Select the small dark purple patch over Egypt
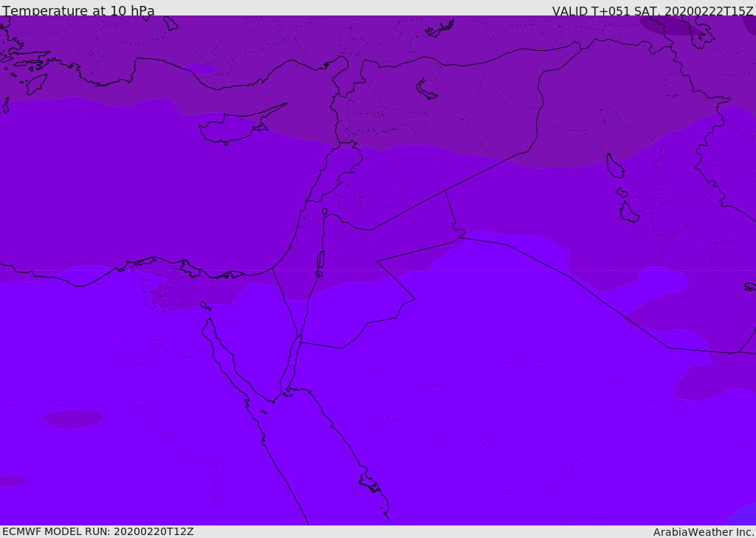 point(72,418)
